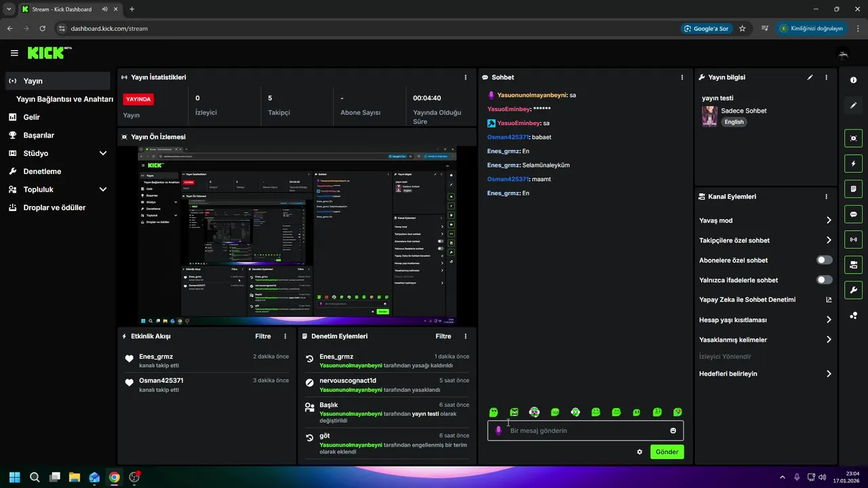Open Sohbet panel three-dot menu
Image resolution: width=868 pixels, height=488 pixels.
[x=682, y=77]
